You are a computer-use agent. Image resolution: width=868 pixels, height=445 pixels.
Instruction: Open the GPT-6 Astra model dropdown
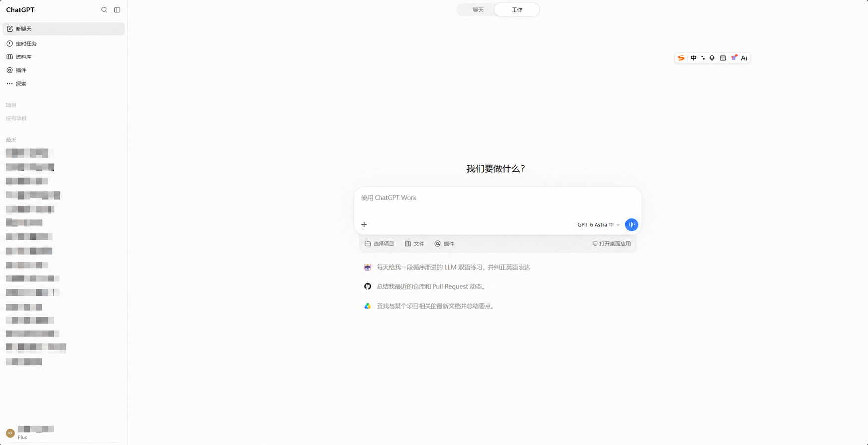[598, 225]
